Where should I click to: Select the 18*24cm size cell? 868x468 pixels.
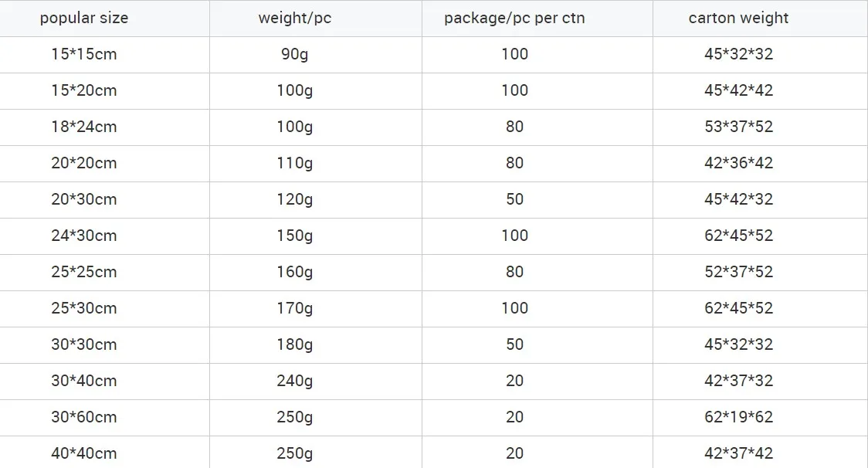(x=83, y=127)
